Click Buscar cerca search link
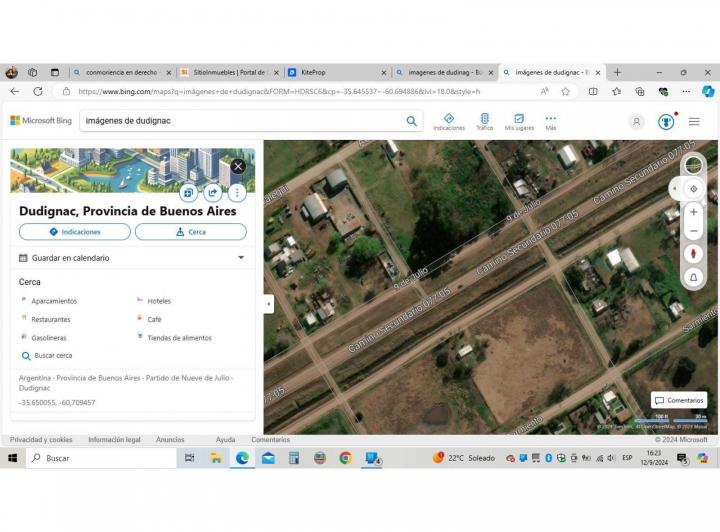 click(x=47, y=356)
